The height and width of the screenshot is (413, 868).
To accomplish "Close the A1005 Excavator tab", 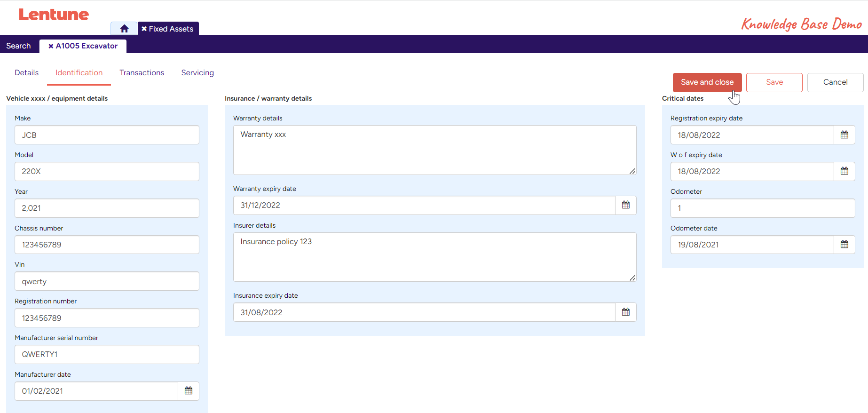I will pyautogui.click(x=51, y=46).
